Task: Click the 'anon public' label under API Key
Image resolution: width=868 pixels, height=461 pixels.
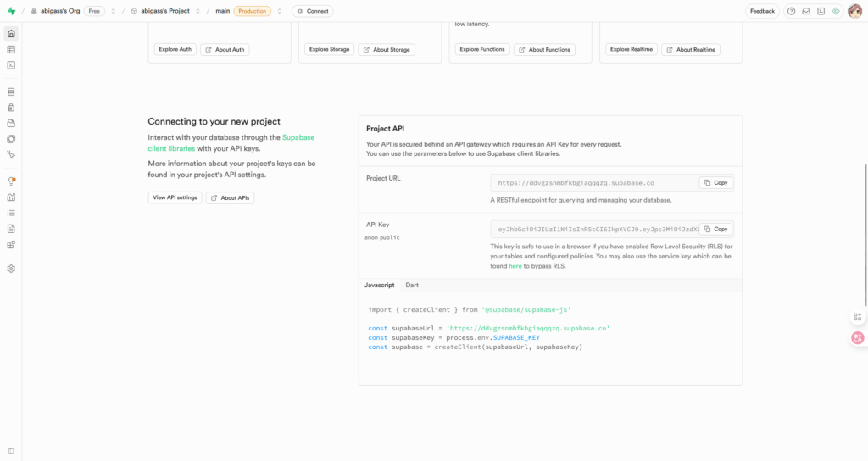Action: point(382,237)
